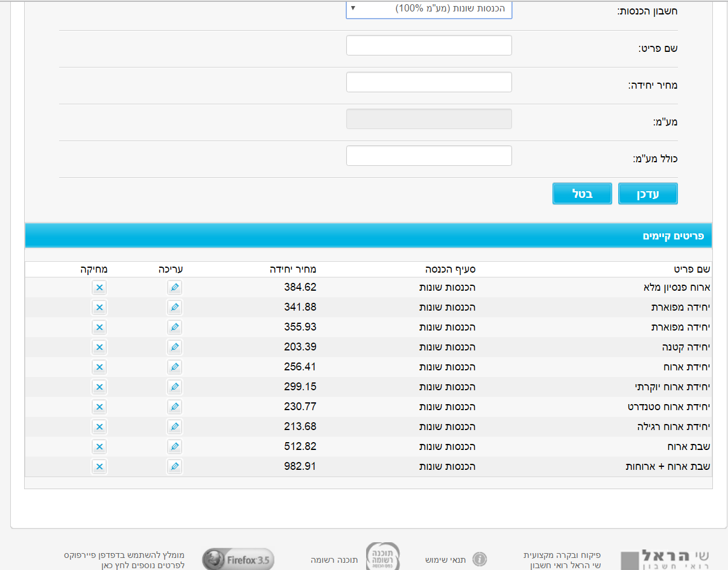Delete the יחידה מפוארת item priced 355.93
728x570 pixels.
[100, 328]
